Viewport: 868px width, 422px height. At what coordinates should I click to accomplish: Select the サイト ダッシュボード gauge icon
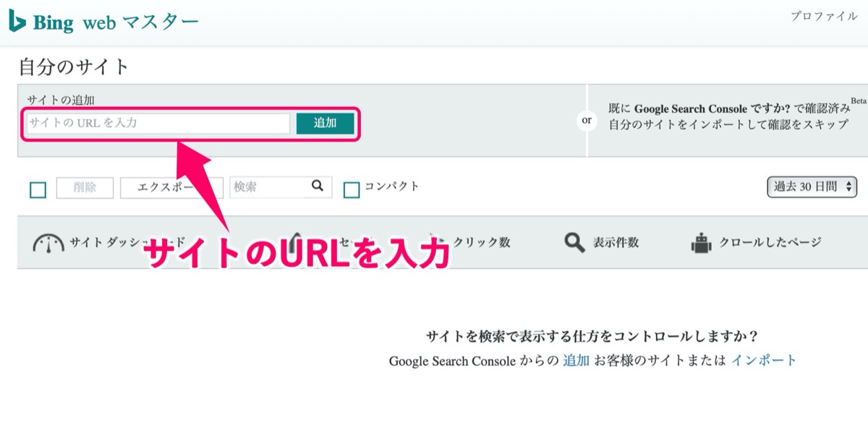tap(48, 243)
